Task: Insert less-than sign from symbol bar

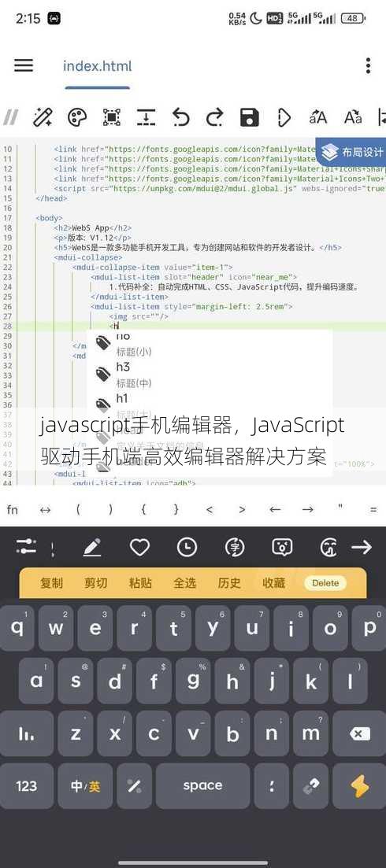Action: coord(209,509)
